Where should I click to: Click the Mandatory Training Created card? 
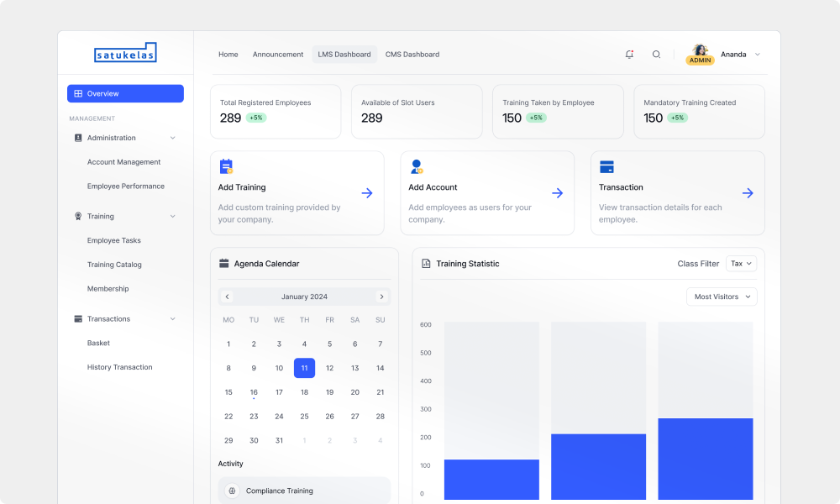pos(699,112)
